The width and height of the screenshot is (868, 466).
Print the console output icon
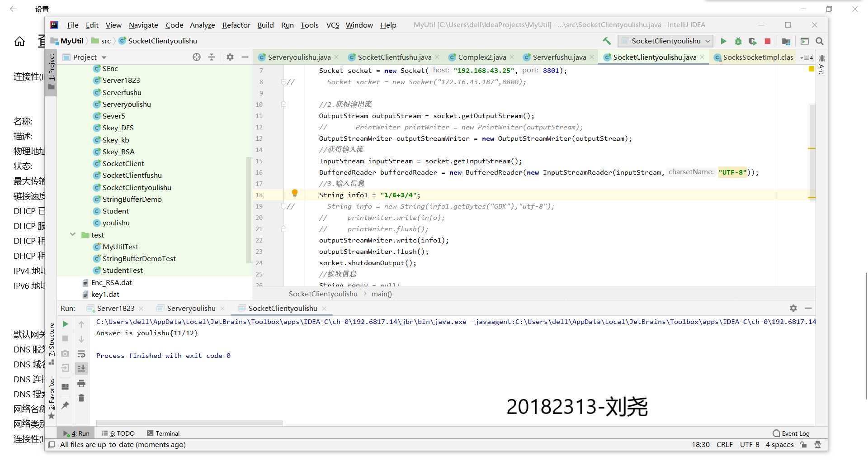81,383
